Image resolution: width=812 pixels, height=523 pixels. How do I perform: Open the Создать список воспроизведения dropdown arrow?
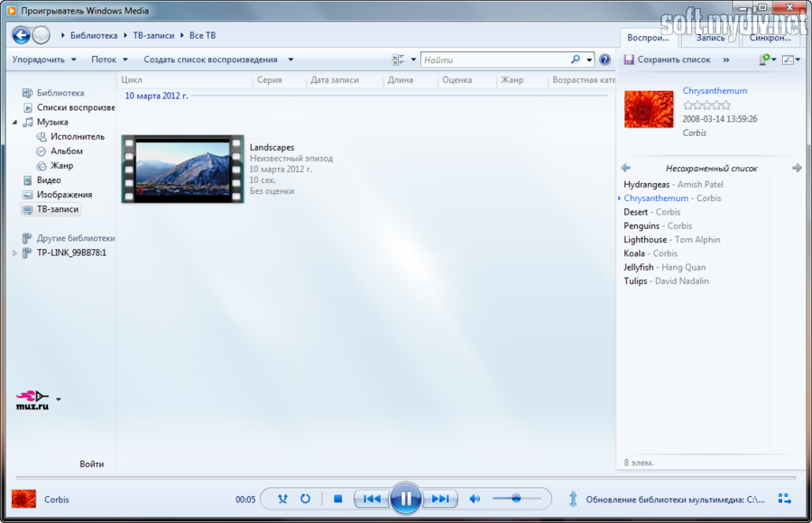pos(291,60)
